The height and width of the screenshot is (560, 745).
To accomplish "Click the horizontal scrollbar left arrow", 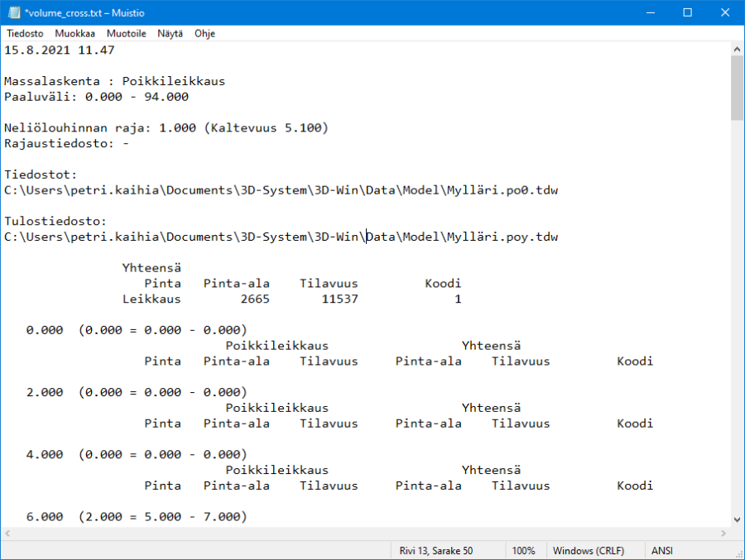I will 7,534.
